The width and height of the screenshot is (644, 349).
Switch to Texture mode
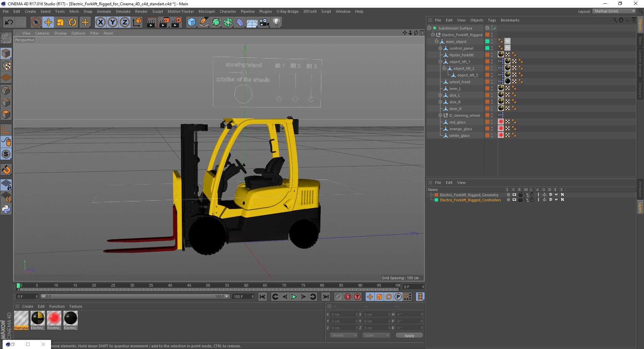[x=6, y=65]
